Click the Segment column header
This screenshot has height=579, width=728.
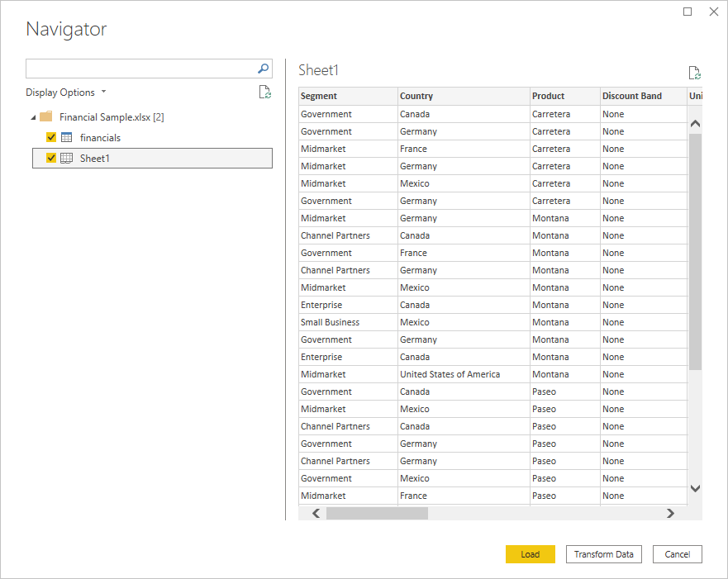click(x=347, y=96)
